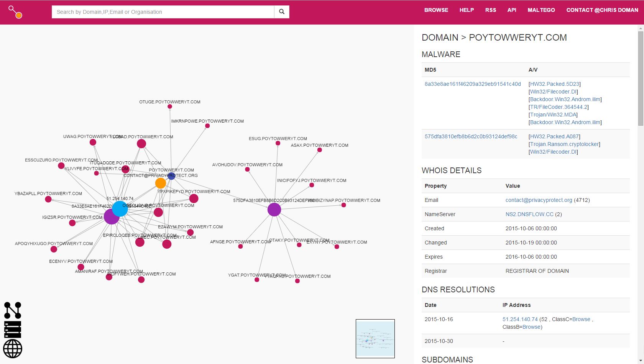
Task: Select the network graph view icon
Action: pos(13,310)
